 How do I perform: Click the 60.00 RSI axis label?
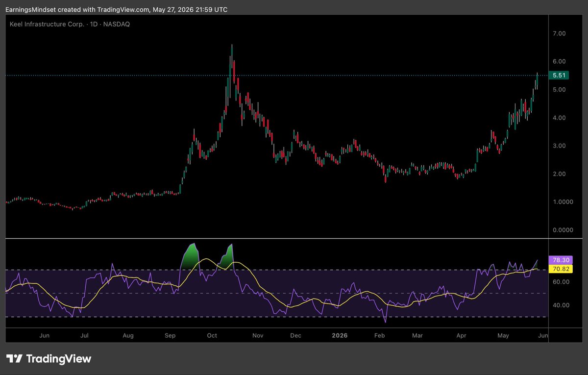tap(561, 282)
